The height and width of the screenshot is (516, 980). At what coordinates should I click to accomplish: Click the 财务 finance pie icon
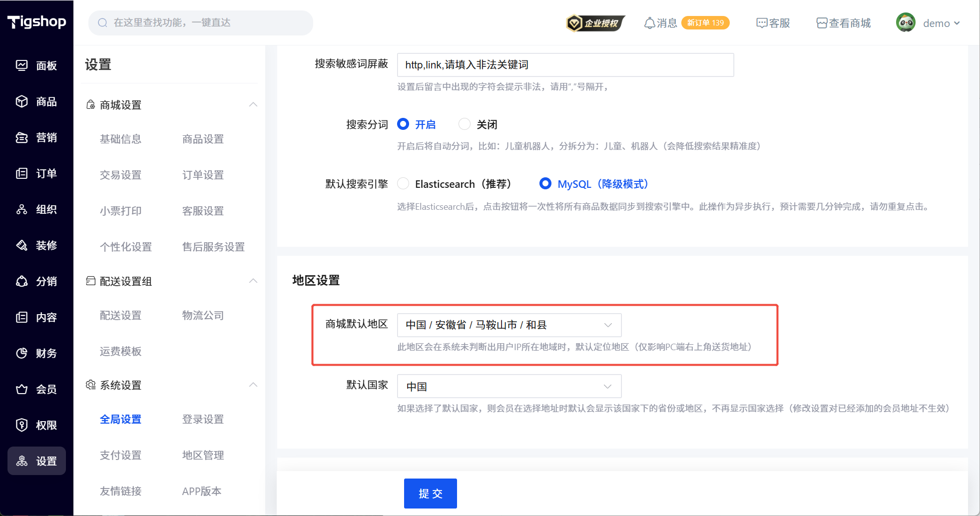21,353
